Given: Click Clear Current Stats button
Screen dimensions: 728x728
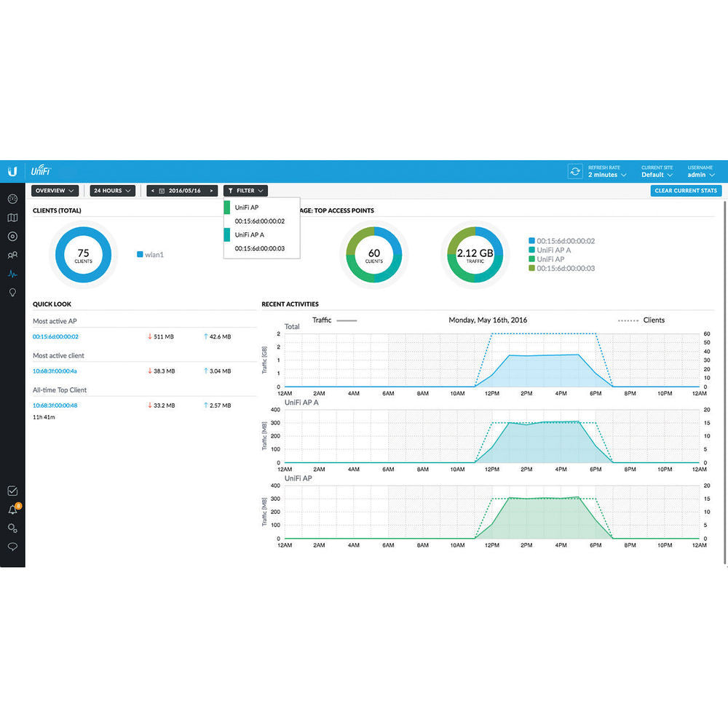Looking at the screenshot, I should pos(686,191).
